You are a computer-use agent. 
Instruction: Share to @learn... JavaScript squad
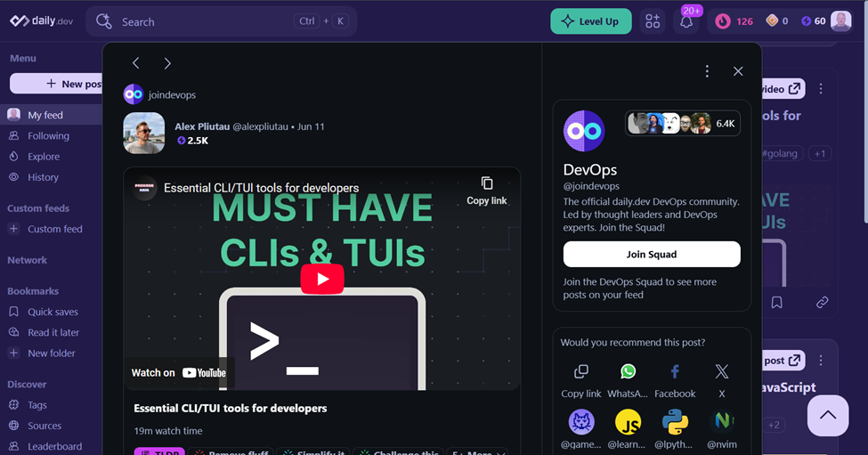pos(628,429)
